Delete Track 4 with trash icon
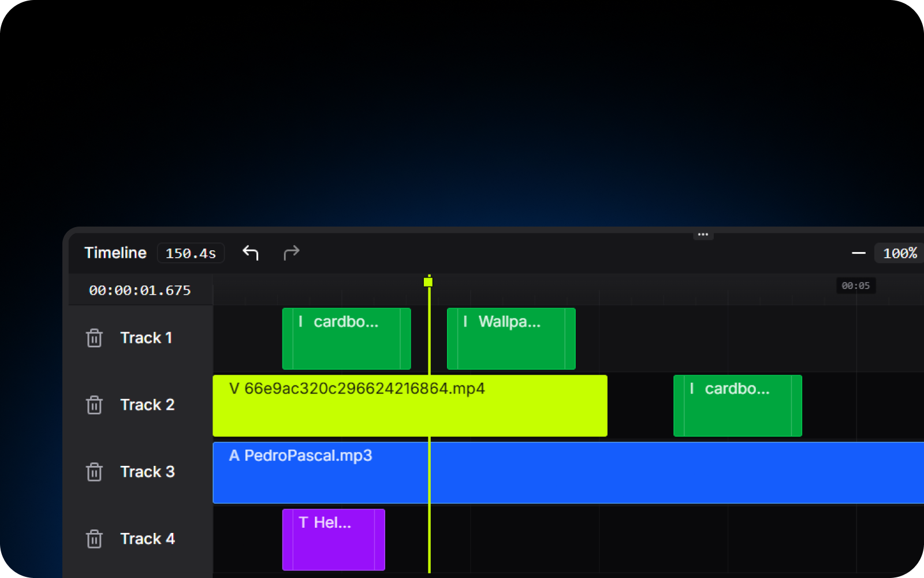 pyautogui.click(x=94, y=539)
